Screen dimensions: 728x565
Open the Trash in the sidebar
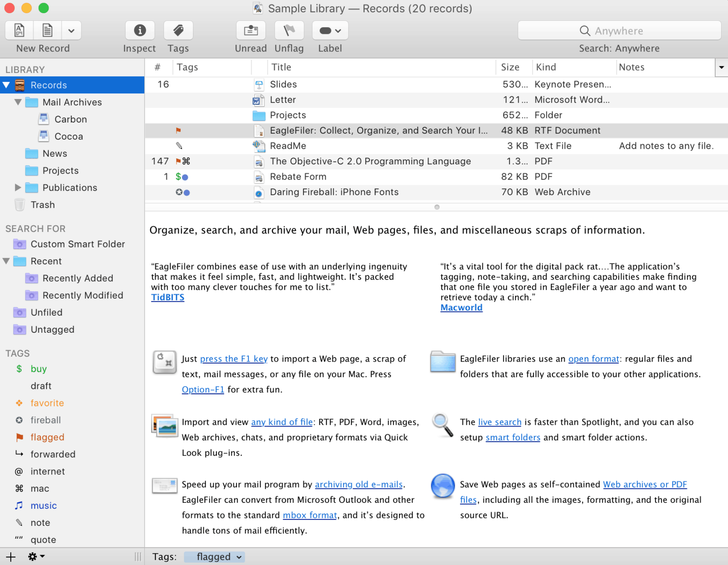pos(43,205)
